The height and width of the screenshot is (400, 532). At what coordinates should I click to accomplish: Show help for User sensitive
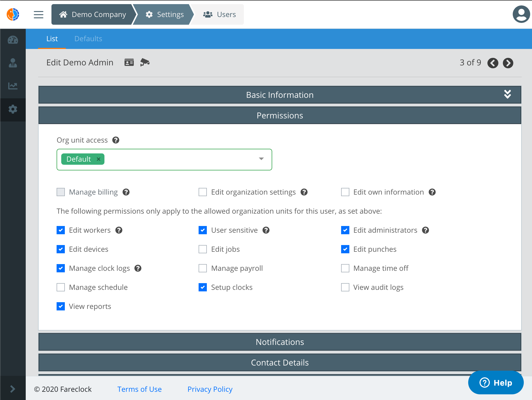[x=266, y=230]
